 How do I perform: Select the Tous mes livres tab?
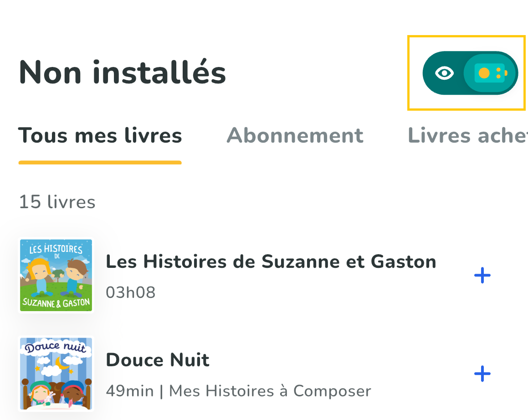coord(100,135)
